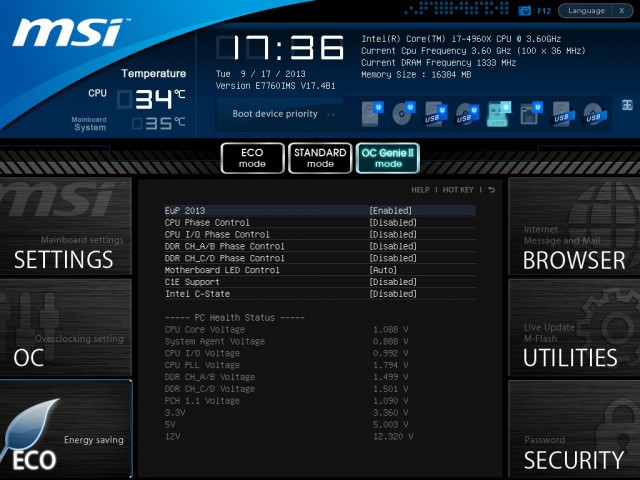Open the OC overclocking menu
This screenshot has width=640, height=480.
tap(66, 327)
